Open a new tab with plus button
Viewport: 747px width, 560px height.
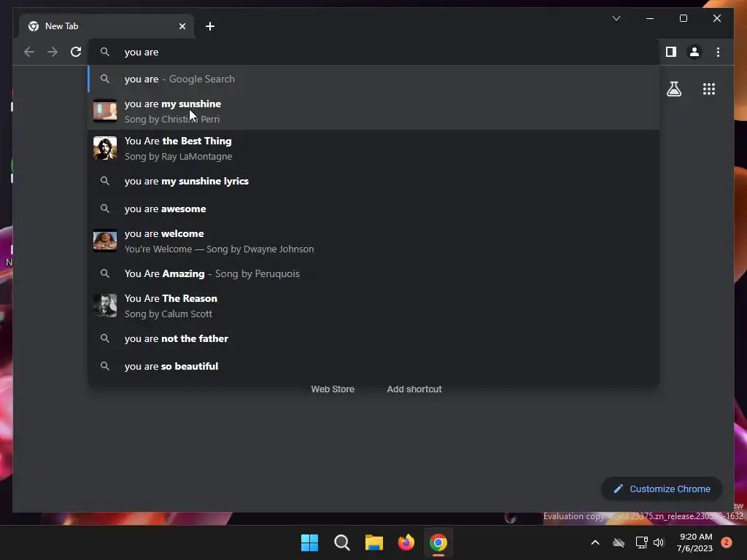coord(210,26)
